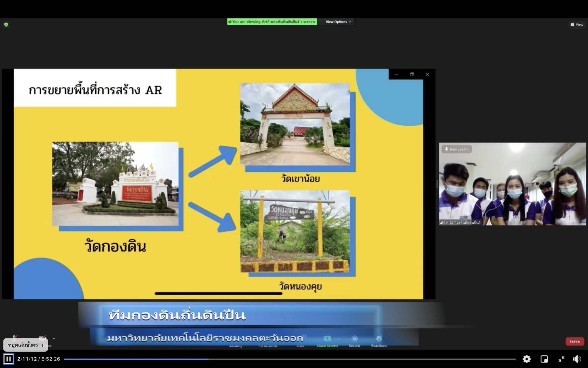The height and width of the screenshot is (368, 588).
Task: Expand the Share Screen options caret
Action: [339, 339]
